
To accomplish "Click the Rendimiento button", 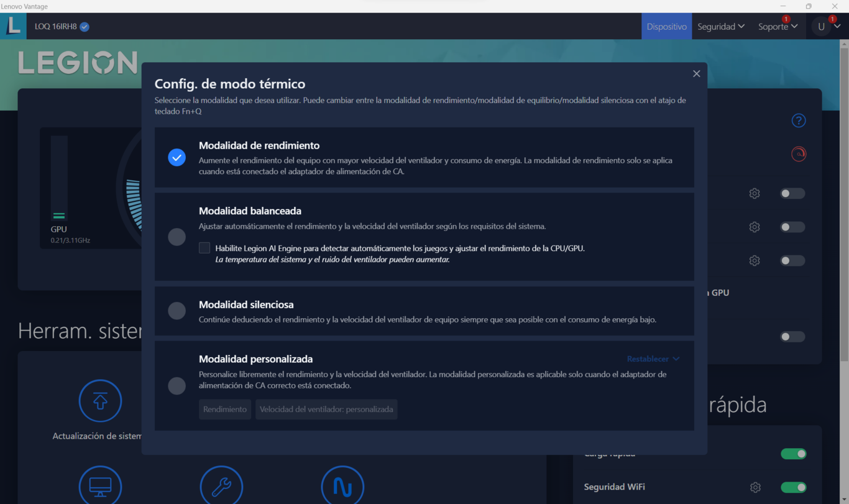I will (x=225, y=410).
